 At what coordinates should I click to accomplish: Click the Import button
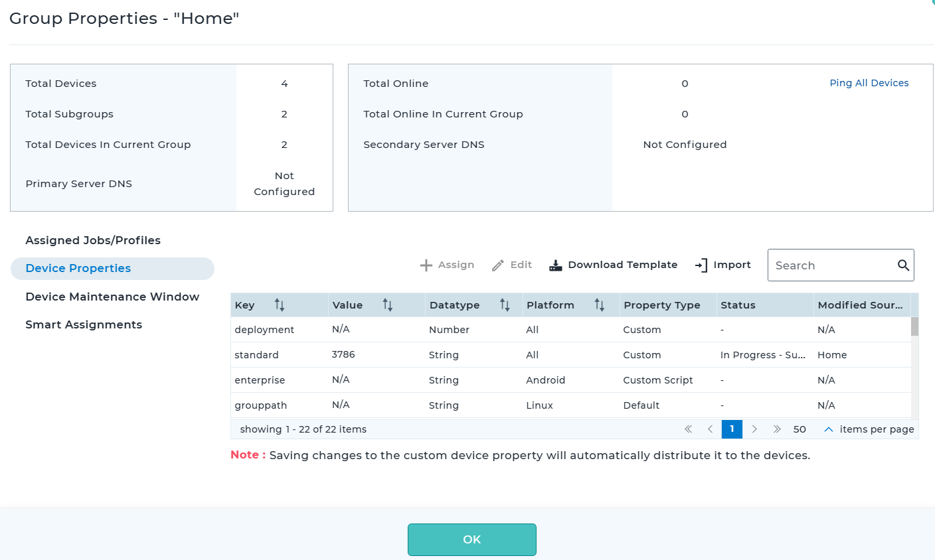(x=723, y=265)
